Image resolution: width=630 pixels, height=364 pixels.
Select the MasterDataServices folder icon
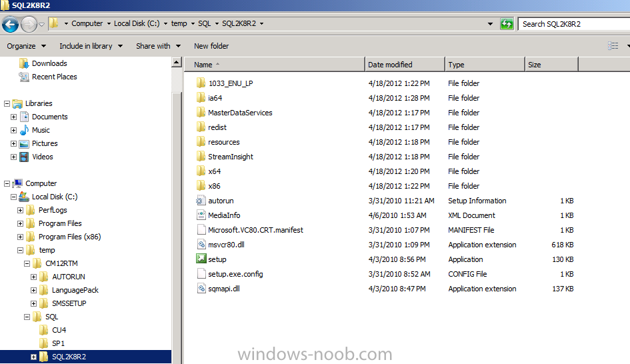201,112
